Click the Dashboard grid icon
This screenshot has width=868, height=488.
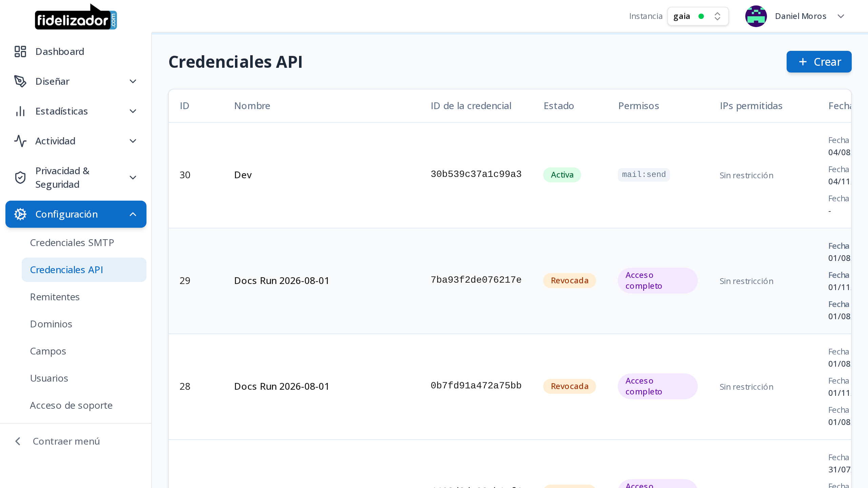click(x=20, y=52)
